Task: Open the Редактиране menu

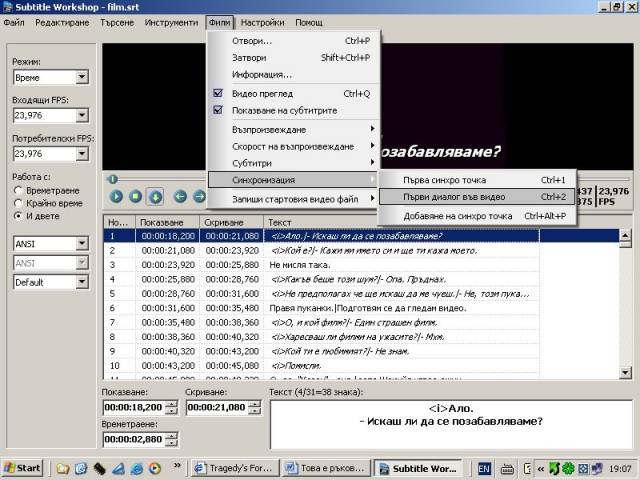Action: pos(62,22)
